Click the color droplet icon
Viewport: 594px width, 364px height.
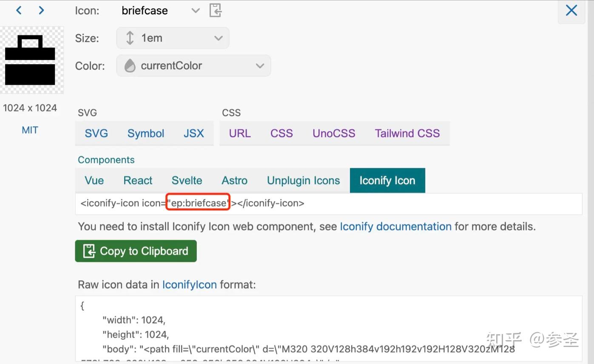point(130,66)
